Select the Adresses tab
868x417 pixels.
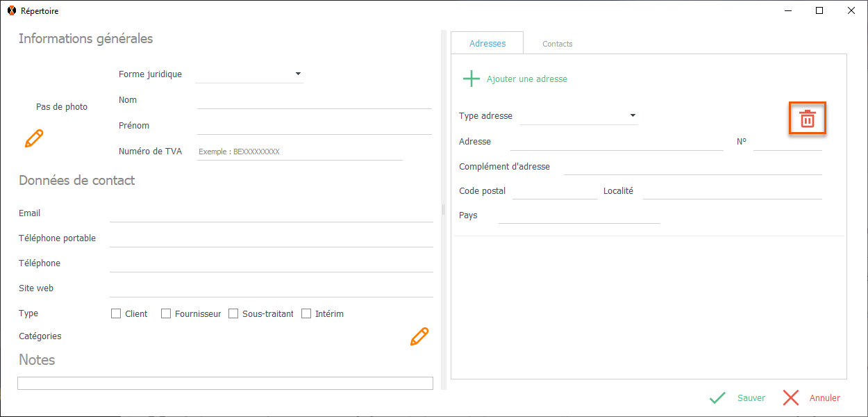[x=487, y=43]
